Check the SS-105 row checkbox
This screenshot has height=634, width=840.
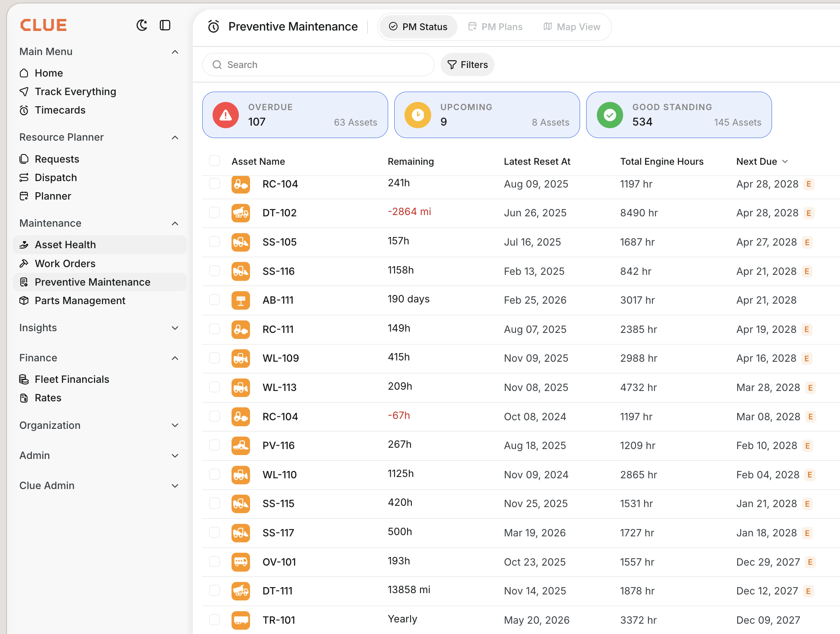[x=214, y=242]
